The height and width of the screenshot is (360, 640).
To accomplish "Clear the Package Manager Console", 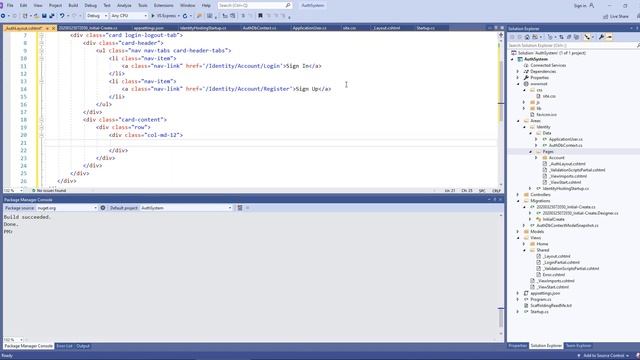I will [x=240, y=208].
